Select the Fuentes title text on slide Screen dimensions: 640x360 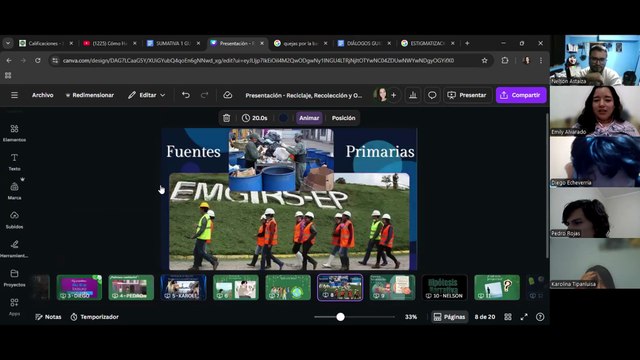tap(193, 152)
